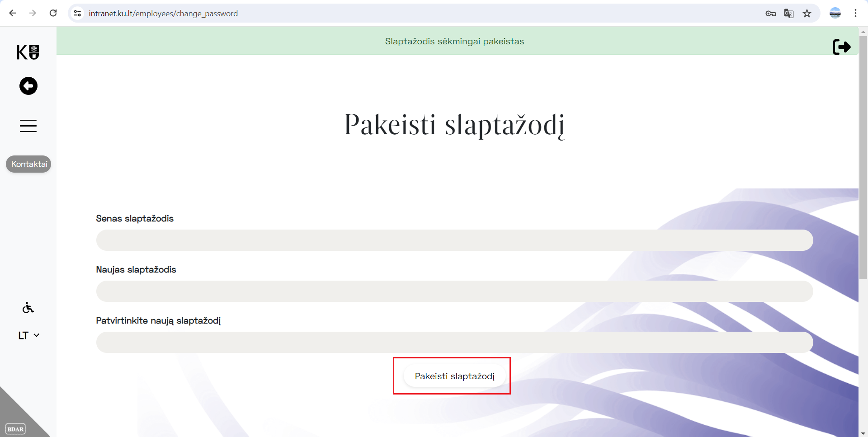
Task: Log out using the exit icon at top right
Action: coord(841,47)
